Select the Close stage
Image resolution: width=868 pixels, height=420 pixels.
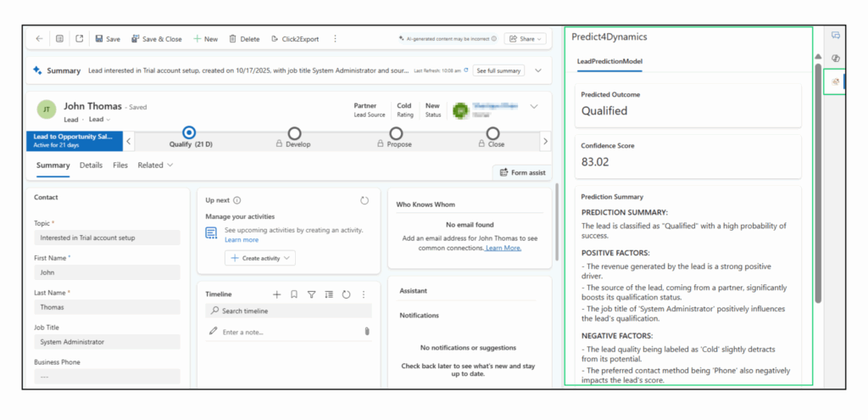click(492, 133)
